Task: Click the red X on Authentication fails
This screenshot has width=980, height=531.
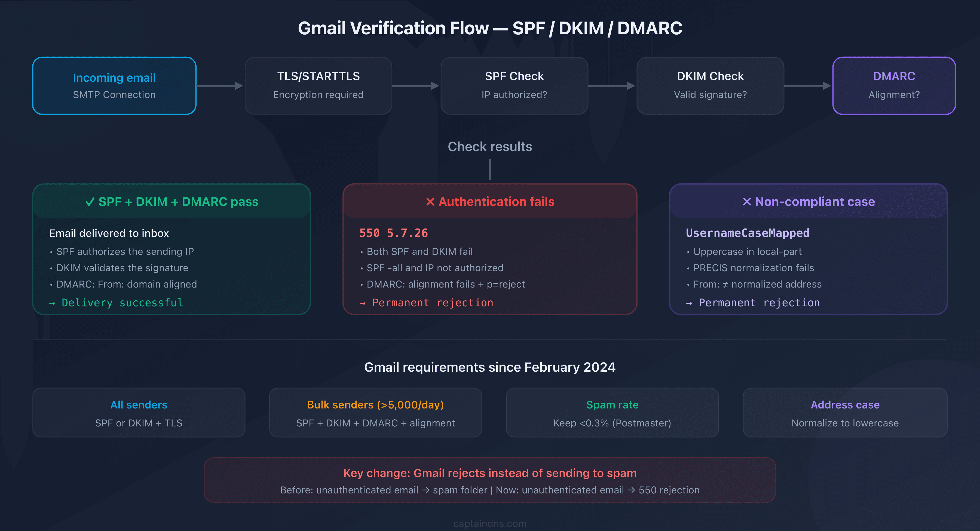Action: tap(430, 202)
